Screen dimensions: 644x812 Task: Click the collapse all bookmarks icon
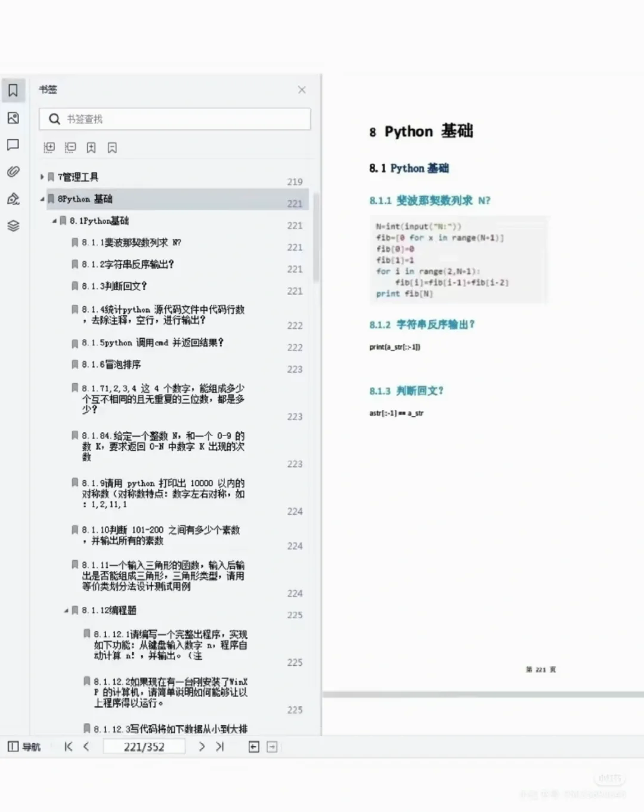(70, 147)
